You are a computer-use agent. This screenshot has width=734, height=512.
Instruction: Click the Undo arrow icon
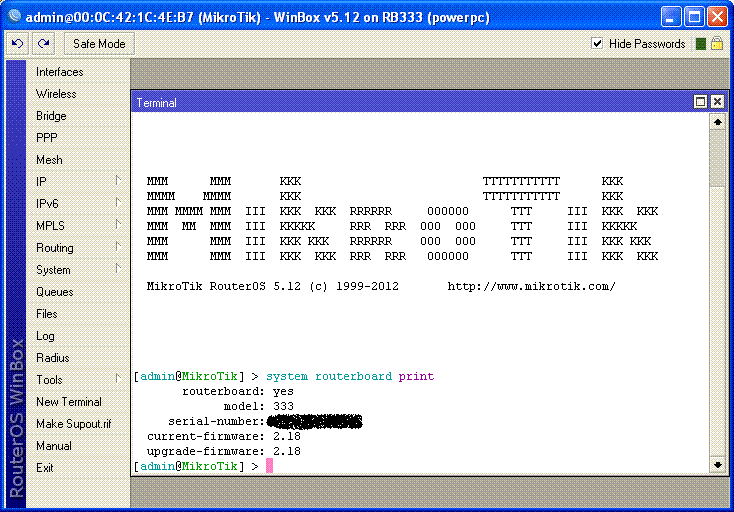point(18,44)
